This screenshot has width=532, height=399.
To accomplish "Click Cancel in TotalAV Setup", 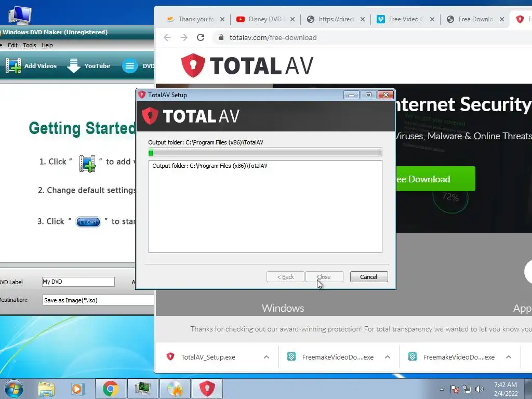I will pos(369,277).
